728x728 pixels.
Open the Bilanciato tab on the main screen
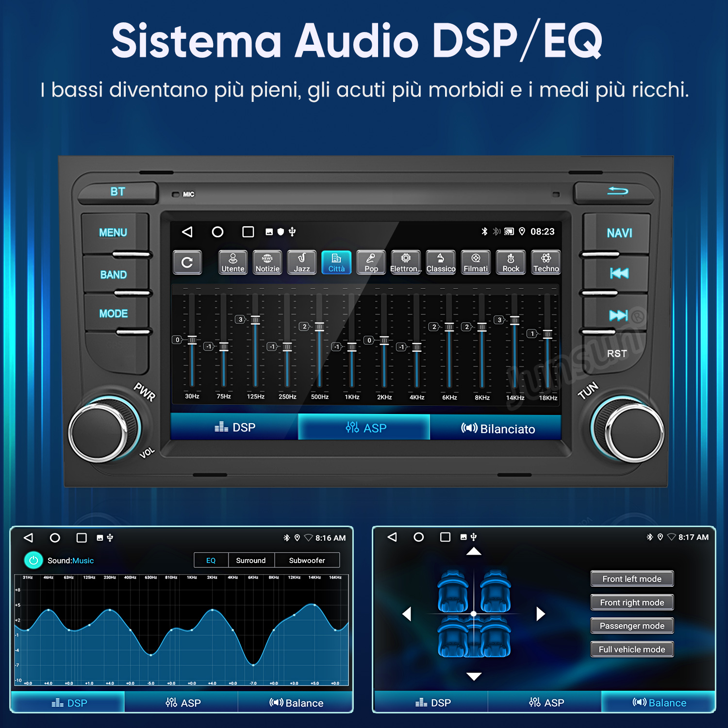496,428
